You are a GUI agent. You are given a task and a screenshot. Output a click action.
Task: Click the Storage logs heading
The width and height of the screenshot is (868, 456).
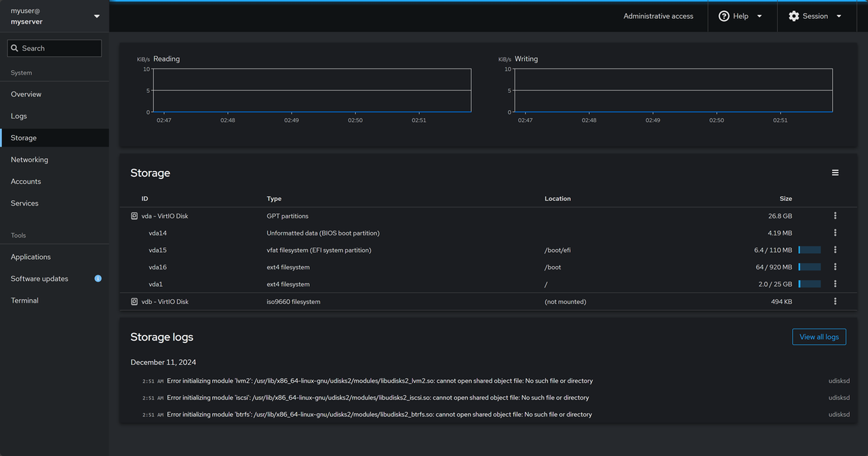click(x=161, y=337)
